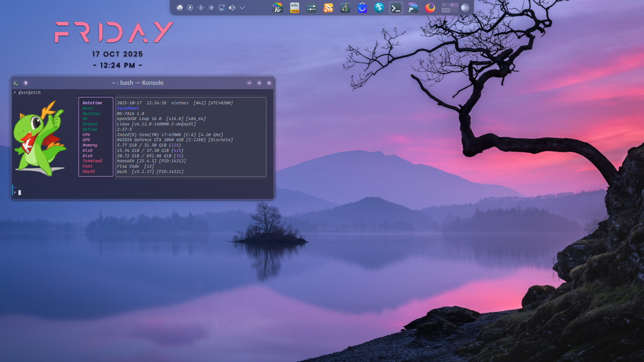
Task: Open System Settings from the panel
Action: 312,8
